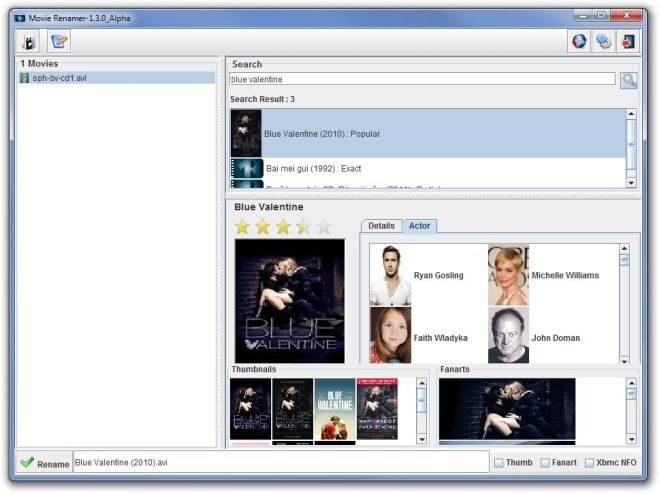Screen dimensions: 660x494
Task: Click thumbnails scrollbar down arrow
Action: [421, 440]
